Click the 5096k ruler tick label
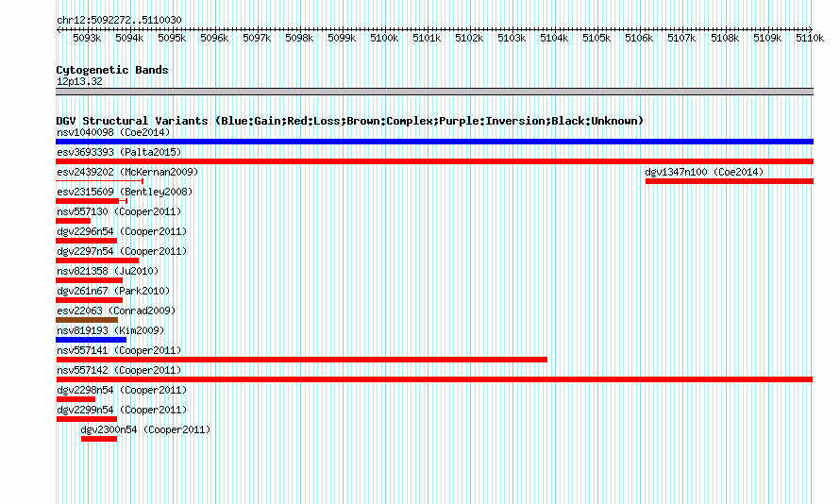This screenshot has width=840, height=504. [x=214, y=38]
